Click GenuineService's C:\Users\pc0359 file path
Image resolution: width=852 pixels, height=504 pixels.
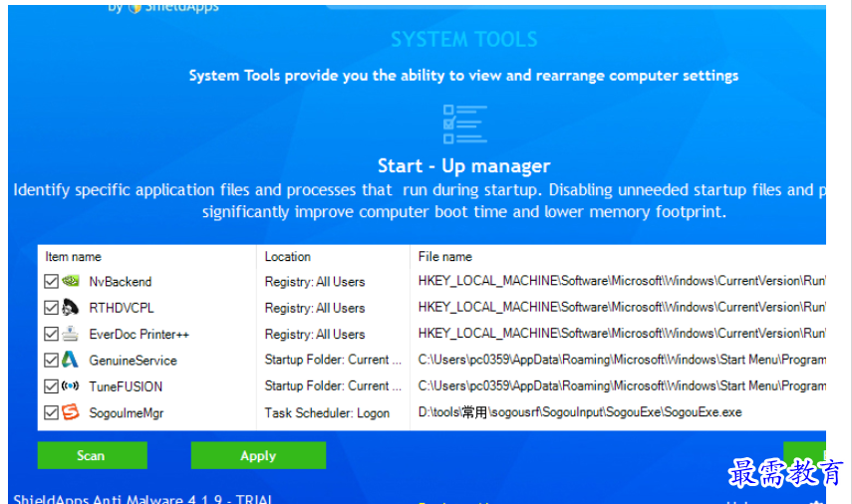[x=622, y=360]
